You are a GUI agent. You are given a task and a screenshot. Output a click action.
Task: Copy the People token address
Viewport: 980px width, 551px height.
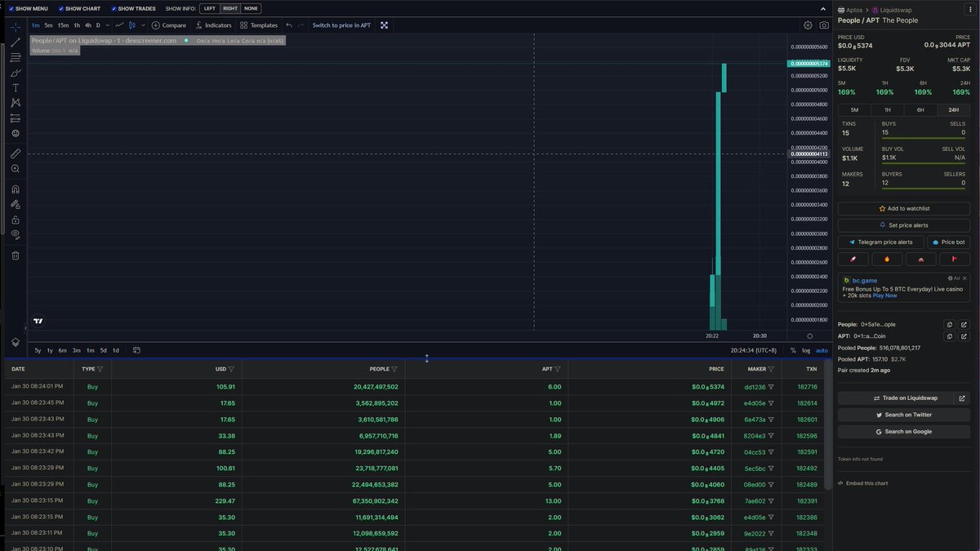(949, 324)
